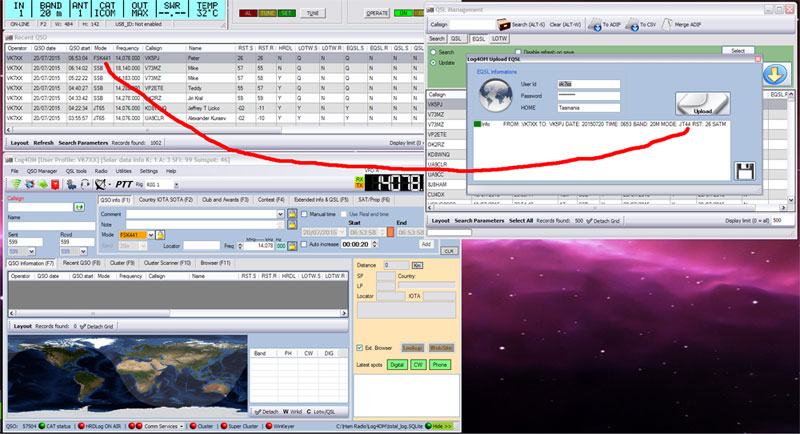Click the Upload button in Upload EQSL dialog

pyautogui.click(x=702, y=104)
